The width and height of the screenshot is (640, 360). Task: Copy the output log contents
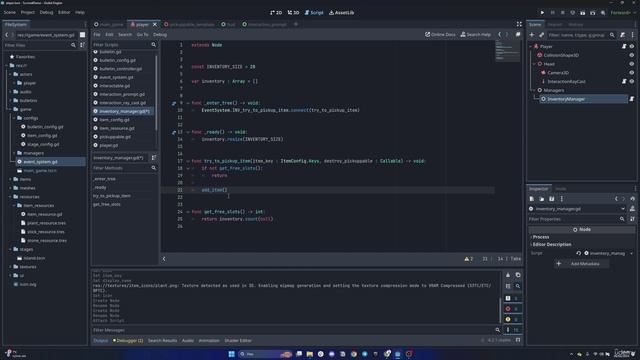(518, 275)
